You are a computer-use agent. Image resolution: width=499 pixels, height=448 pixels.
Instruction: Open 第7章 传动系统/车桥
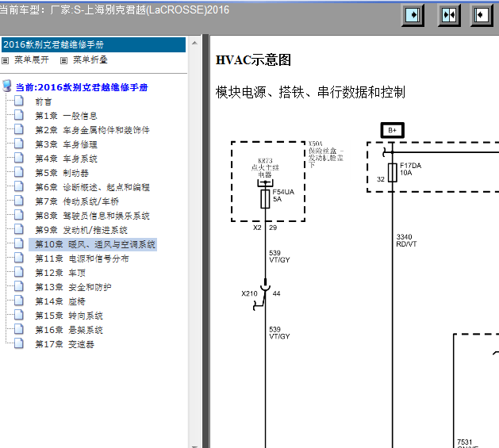[77, 201]
